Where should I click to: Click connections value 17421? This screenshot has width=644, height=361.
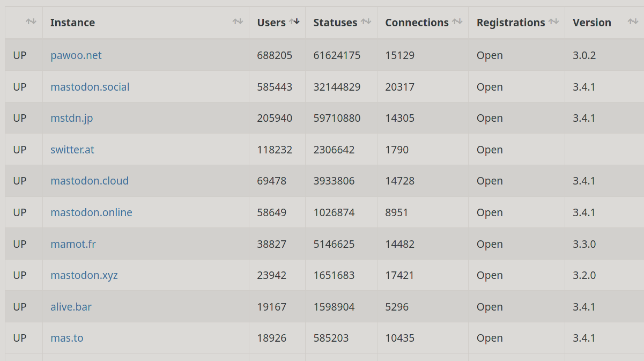pos(399,275)
